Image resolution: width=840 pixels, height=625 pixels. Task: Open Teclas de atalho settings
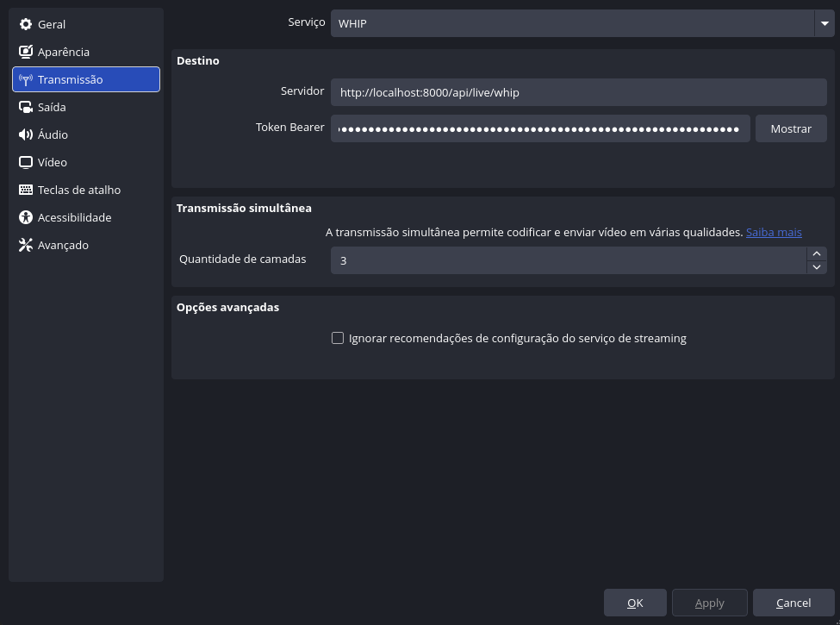(85, 190)
